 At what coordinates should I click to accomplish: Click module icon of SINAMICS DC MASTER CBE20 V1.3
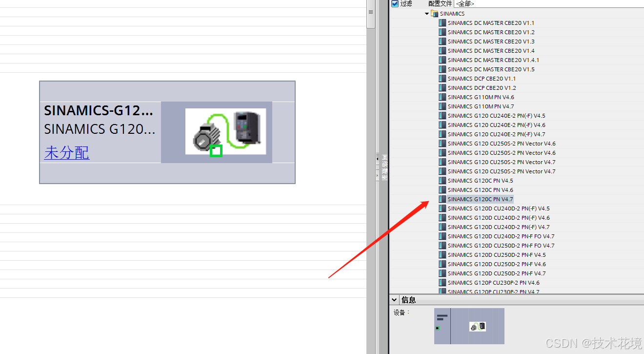pyautogui.click(x=443, y=42)
